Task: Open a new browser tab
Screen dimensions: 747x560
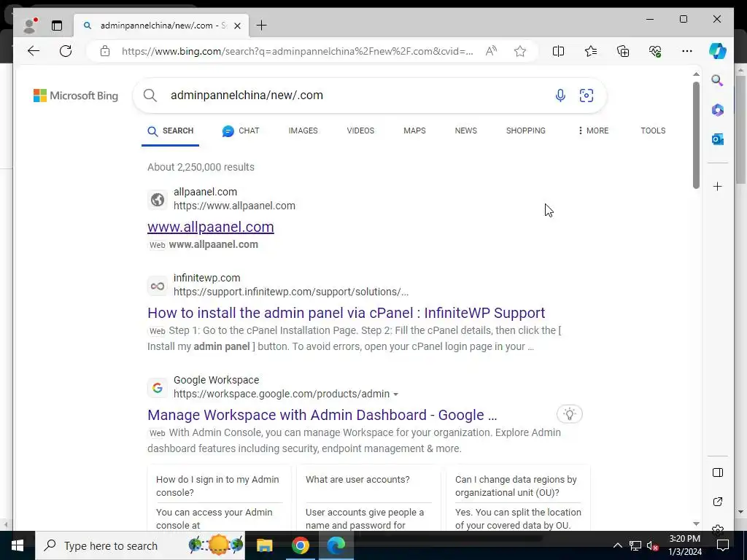Action: [262, 26]
